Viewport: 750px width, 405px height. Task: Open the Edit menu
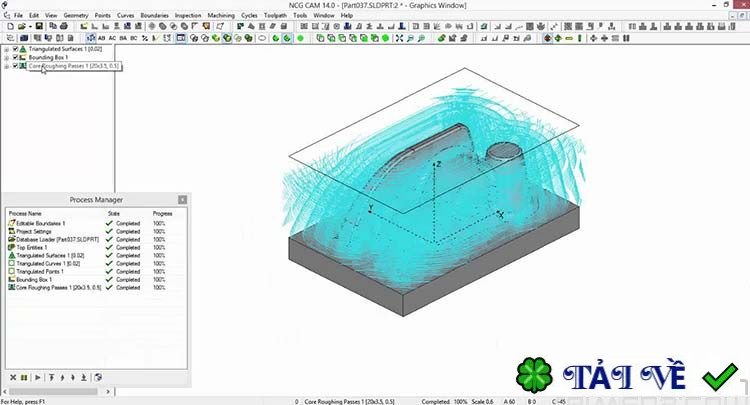click(x=33, y=15)
